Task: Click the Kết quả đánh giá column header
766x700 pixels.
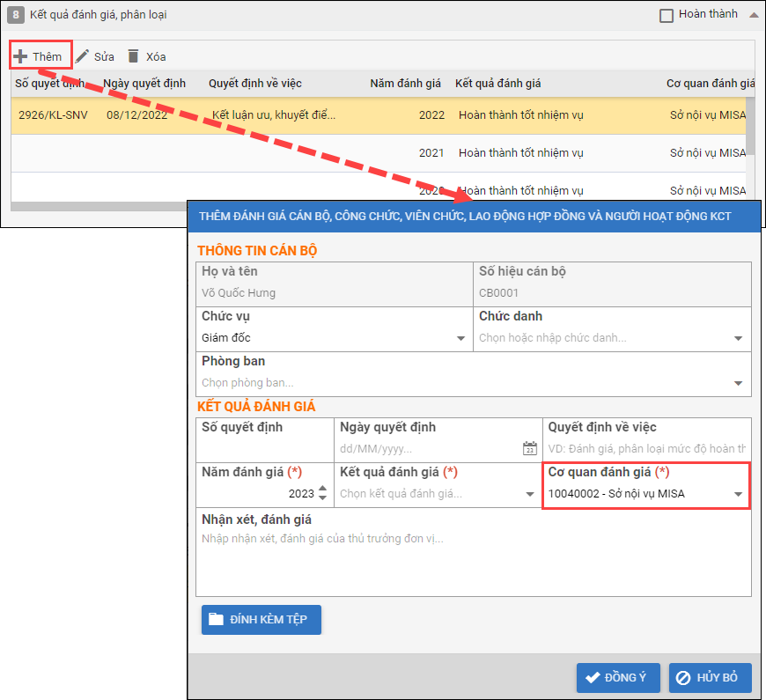Action: coord(497,84)
